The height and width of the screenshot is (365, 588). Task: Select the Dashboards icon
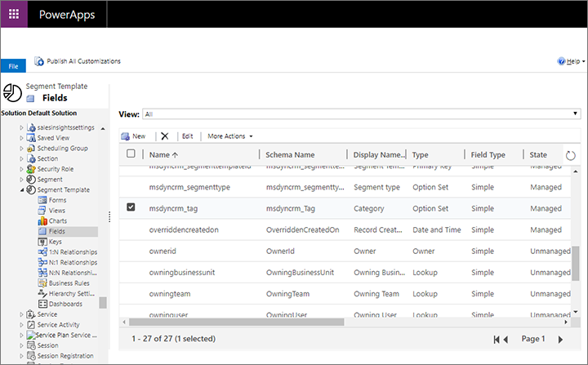(42, 304)
